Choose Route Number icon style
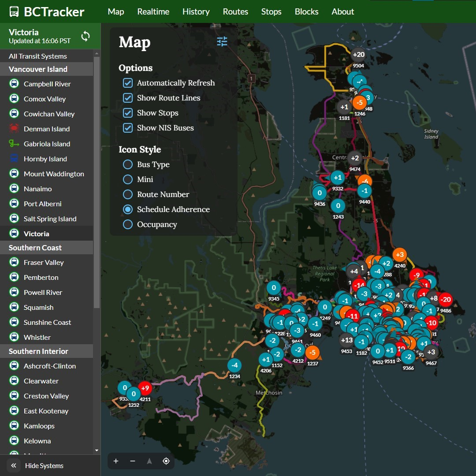The width and height of the screenshot is (476, 476). (x=128, y=194)
